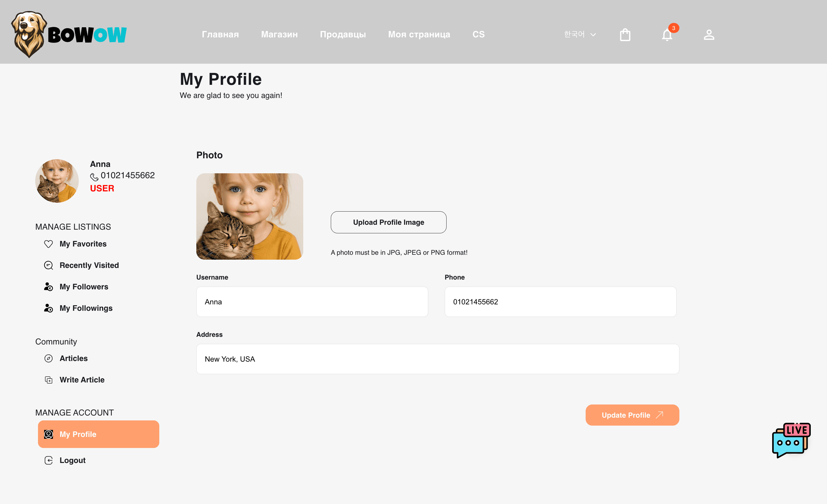This screenshot has height=504, width=827.
Task: Select My Followings sidebar link
Action: click(x=86, y=308)
